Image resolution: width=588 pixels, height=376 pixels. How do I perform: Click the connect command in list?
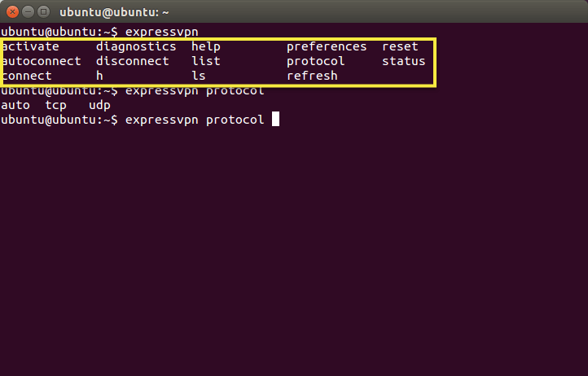pyautogui.click(x=27, y=76)
